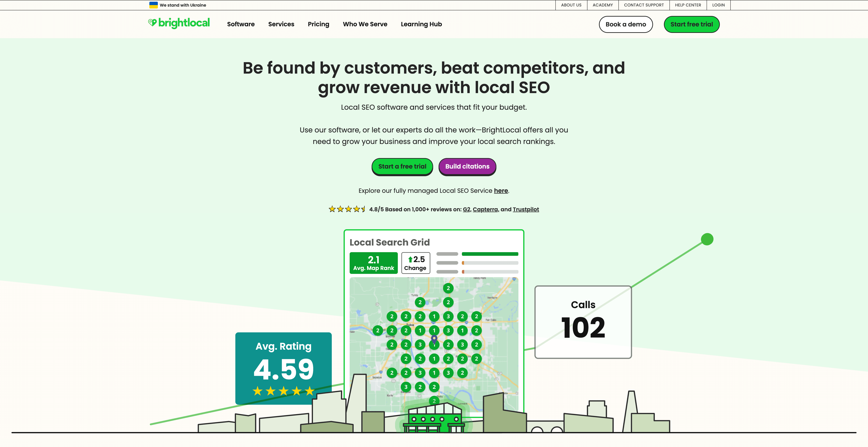Click the 4.8/5 star rating icons
The height and width of the screenshot is (447, 868).
pos(347,209)
